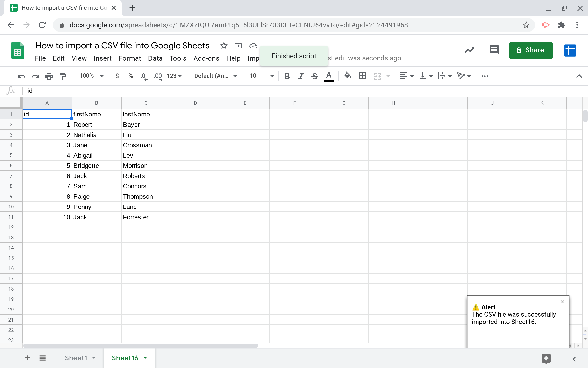Toggle bold formatting
Image resolution: width=588 pixels, height=368 pixels.
coord(287,76)
